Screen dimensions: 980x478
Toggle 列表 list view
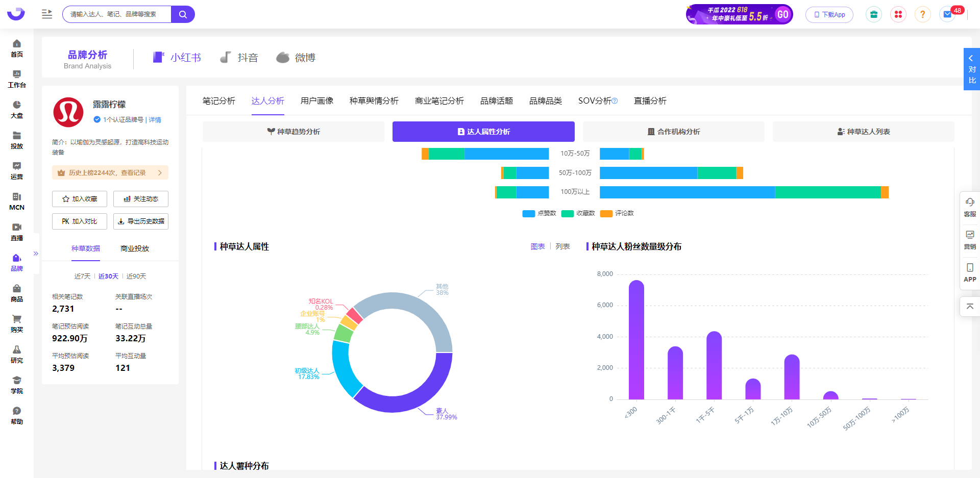(x=562, y=246)
